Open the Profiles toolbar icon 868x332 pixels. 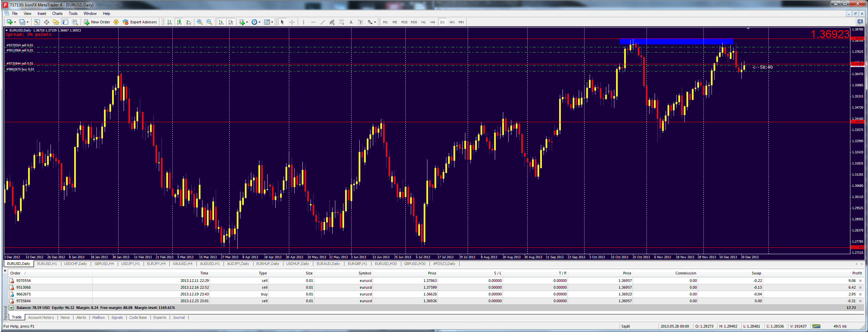pos(22,22)
